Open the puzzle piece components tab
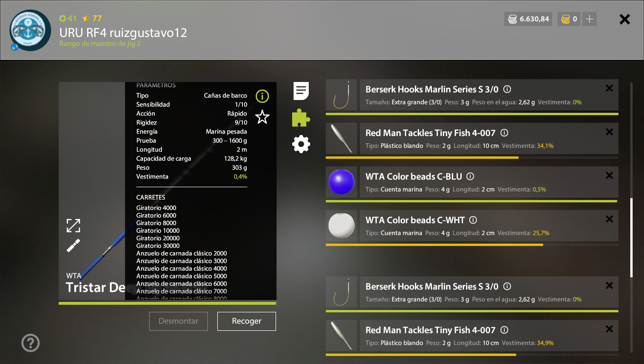Viewport: 644px width, 364px height. 301,118
